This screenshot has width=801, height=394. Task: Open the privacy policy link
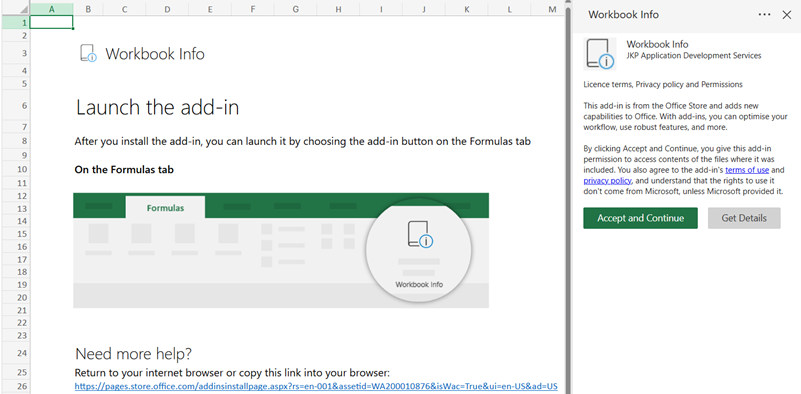pos(607,181)
